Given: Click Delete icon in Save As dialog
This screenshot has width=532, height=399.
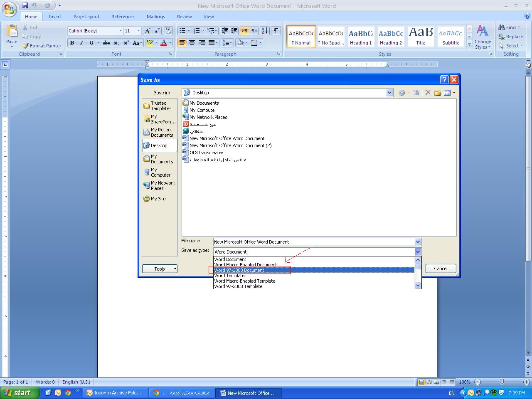Looking at the screenshot, I should pyautogui.click(x=428, y=93).
